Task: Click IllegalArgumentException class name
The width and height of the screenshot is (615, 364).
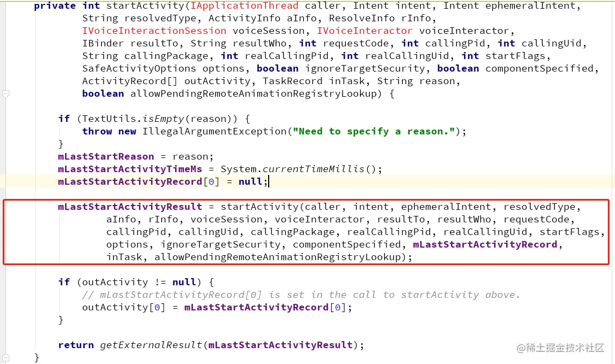Action: [214, 131]
